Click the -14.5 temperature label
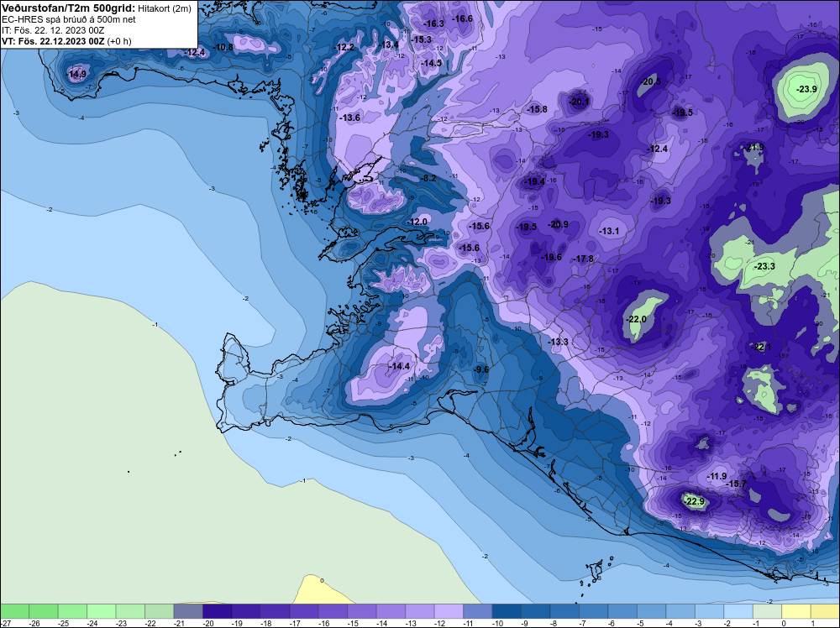This screenshot has height=628, width=840. [431, 63]
